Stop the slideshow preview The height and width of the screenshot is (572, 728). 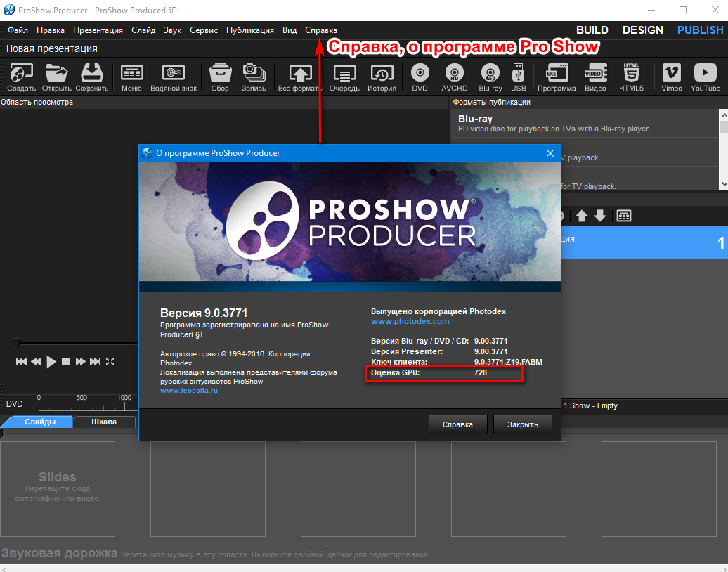(65, 361)
